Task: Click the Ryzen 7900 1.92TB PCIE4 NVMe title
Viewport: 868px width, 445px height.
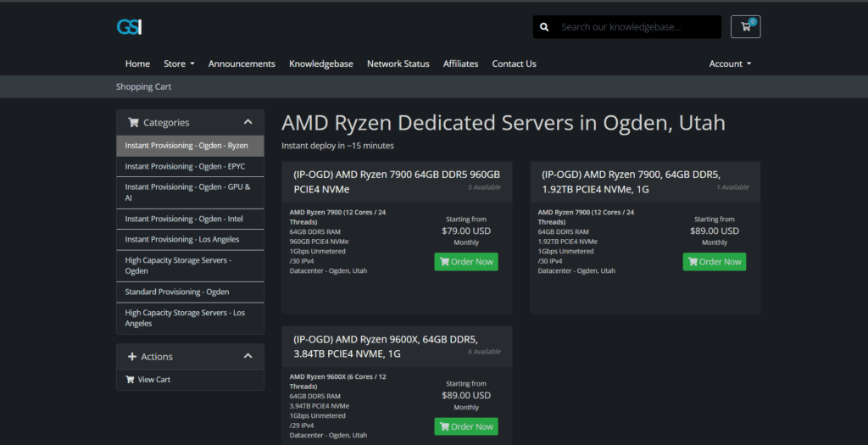Action: [631, 182]
